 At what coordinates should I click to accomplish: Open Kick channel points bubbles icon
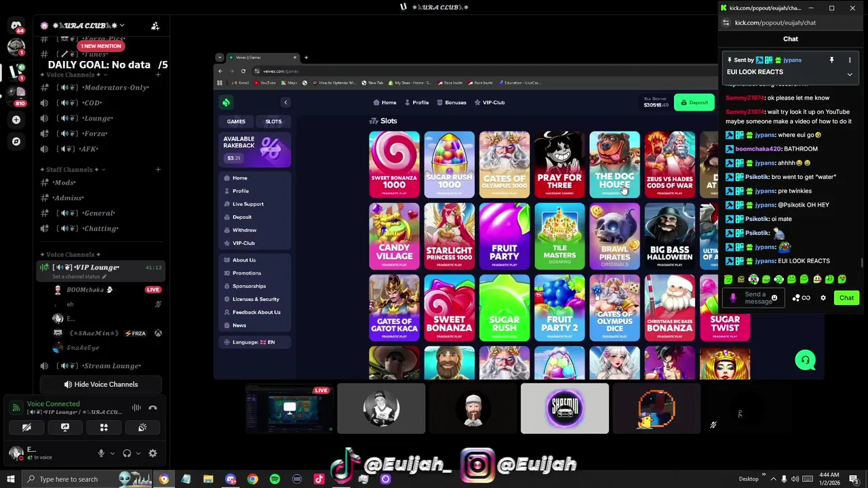(796, 298)
